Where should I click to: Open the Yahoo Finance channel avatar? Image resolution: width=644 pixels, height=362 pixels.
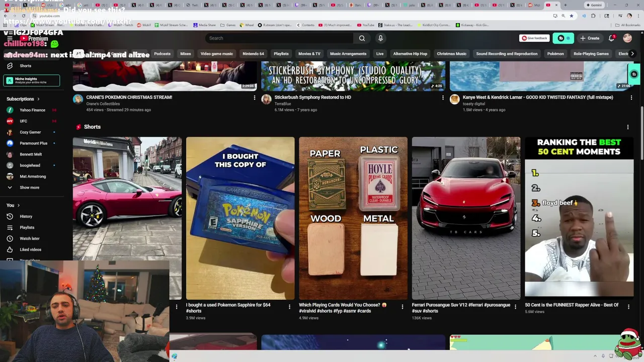click(x=10, y=110)
